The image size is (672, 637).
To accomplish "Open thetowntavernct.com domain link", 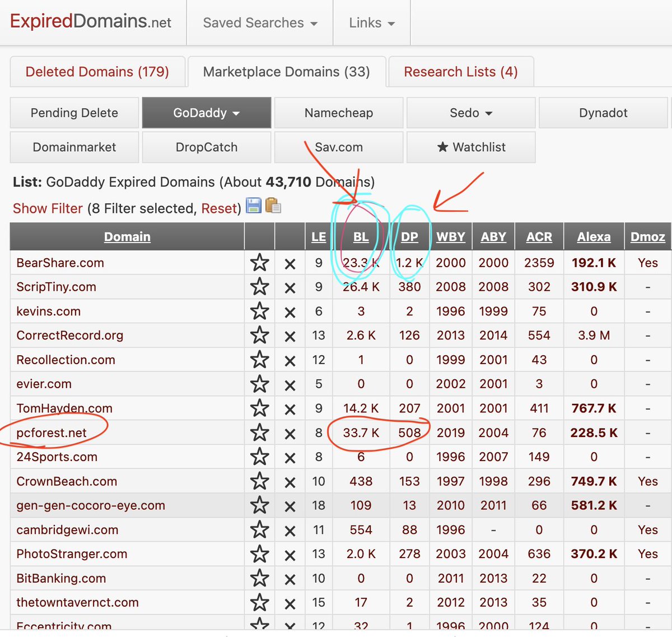I will (x=77, y=602).
